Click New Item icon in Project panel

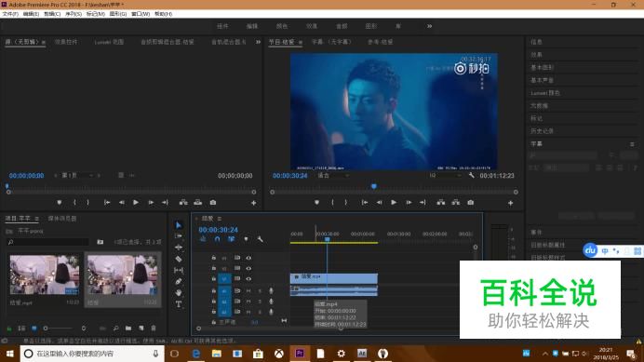pyautogui.click(x=141, y=328)
